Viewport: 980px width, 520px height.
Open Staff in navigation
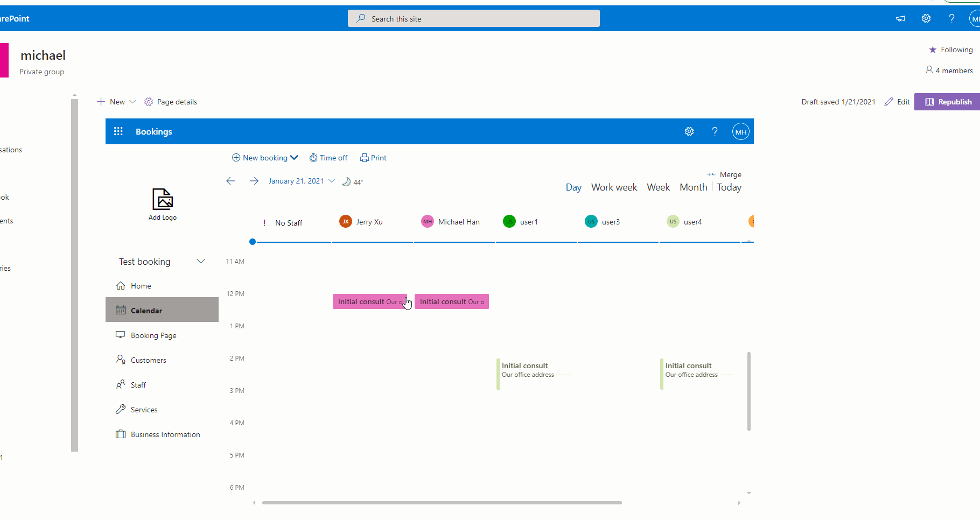(x=162, y=384)
